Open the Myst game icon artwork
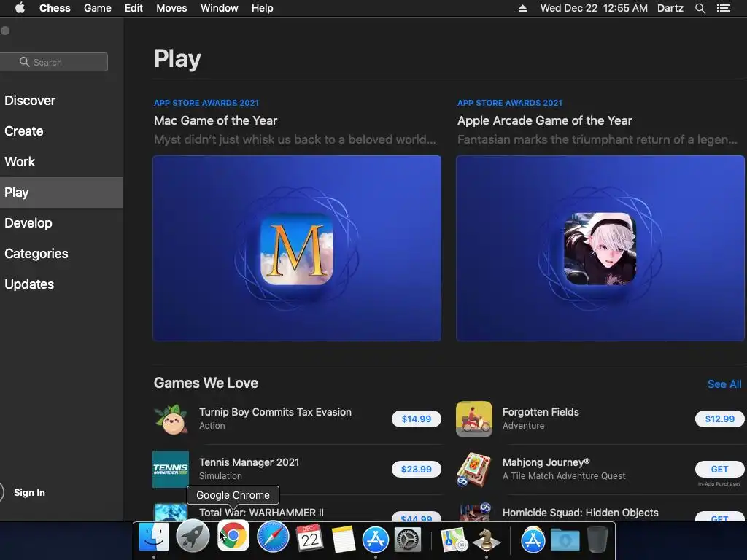 pos(296,249)
